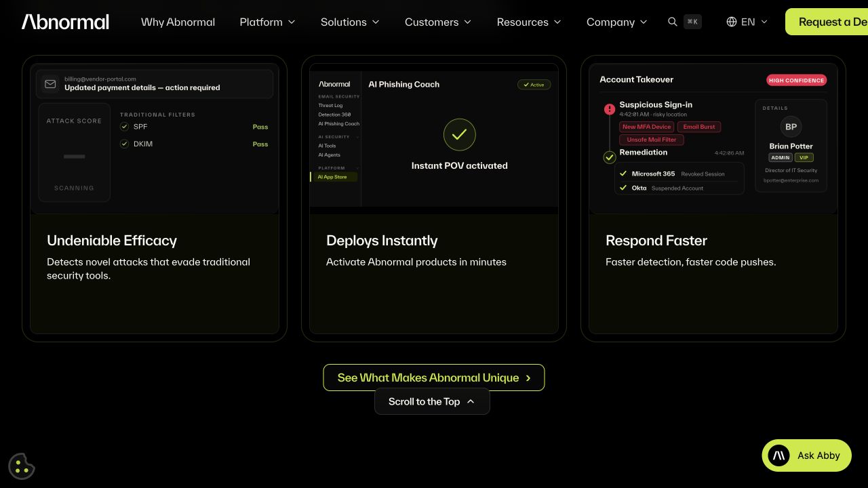Click billing@vendor-portal.com sender address
The image size is (868, 488).
pos(100,79)
